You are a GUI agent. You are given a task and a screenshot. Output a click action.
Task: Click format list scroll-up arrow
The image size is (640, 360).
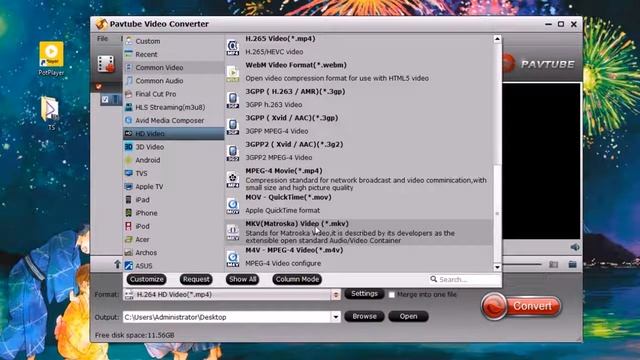tap(497, 39)
